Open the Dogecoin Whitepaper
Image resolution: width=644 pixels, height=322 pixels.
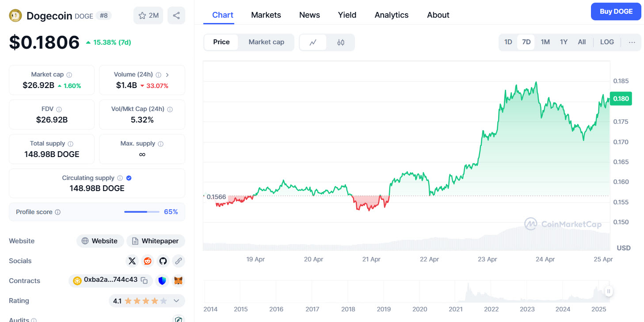click(156, 241)
